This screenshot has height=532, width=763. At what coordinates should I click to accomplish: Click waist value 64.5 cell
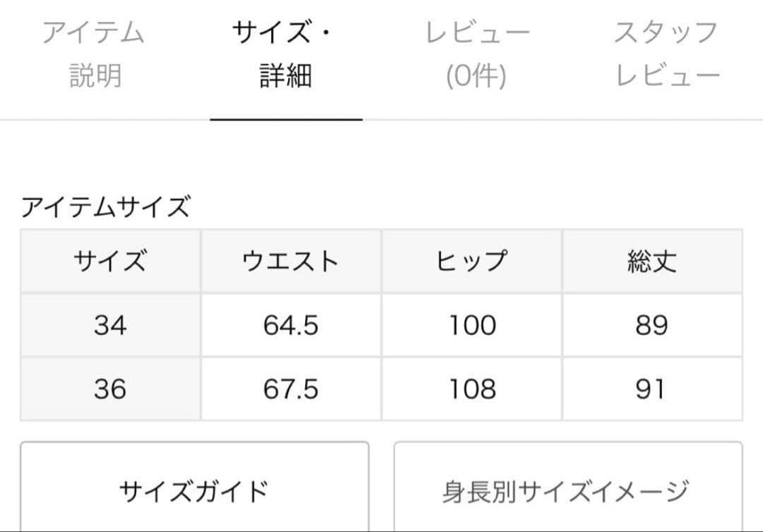(291, 325)
